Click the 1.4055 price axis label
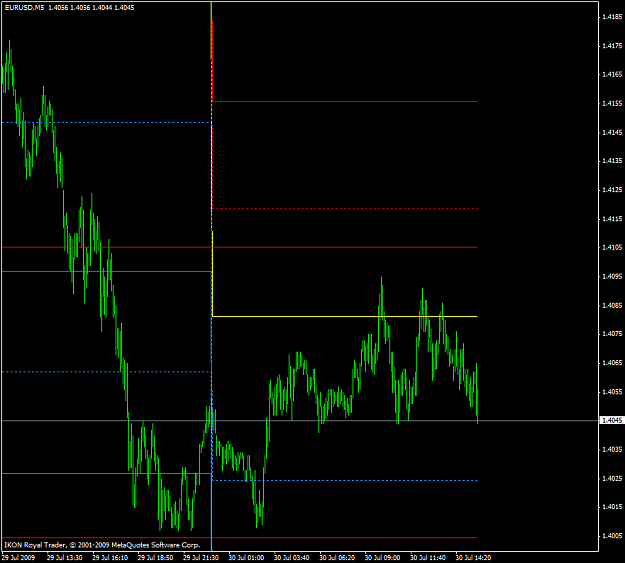This screenshot has width=625, height=563. click(612, 392)
